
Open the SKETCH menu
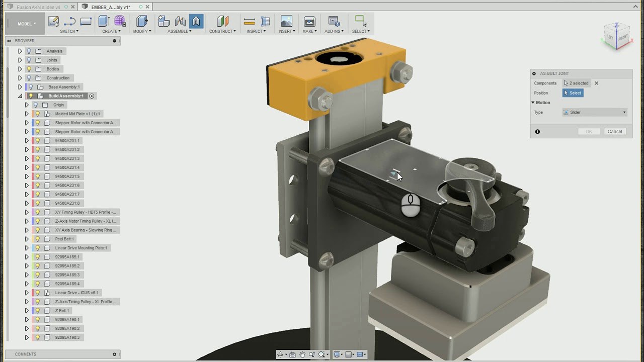tap(69, 31)
